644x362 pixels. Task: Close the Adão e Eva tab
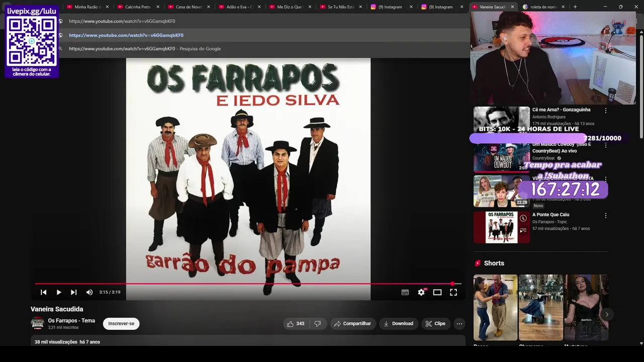[x=259, y=7]
